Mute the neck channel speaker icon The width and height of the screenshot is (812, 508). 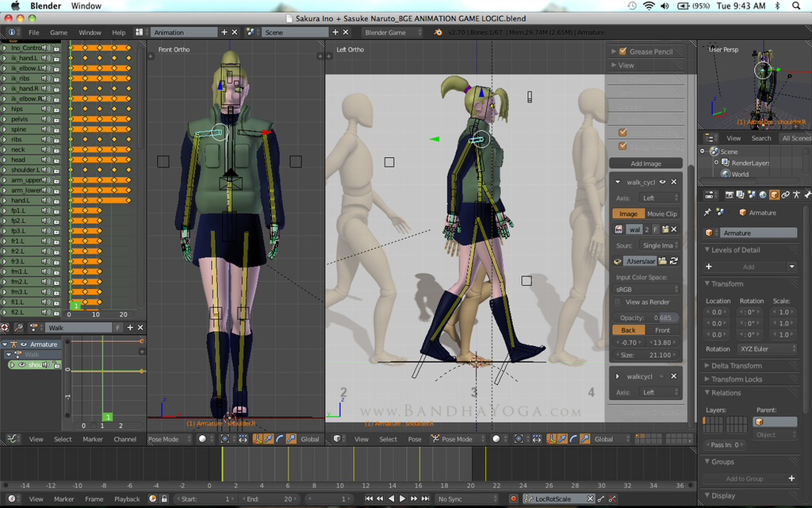click(45, 149)
